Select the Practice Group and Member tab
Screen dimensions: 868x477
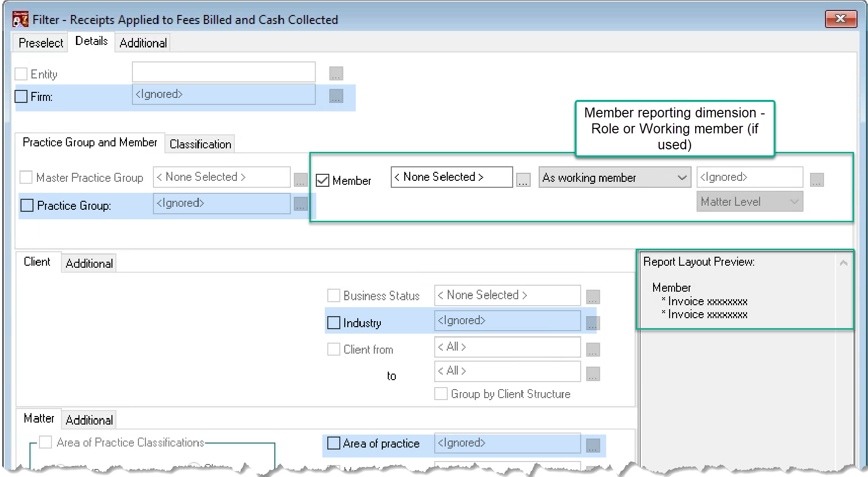click(x=90, y=142)
